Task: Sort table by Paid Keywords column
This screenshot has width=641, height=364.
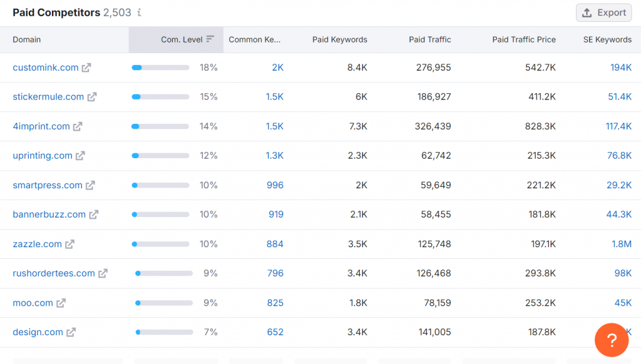Action: click(339, 39)
